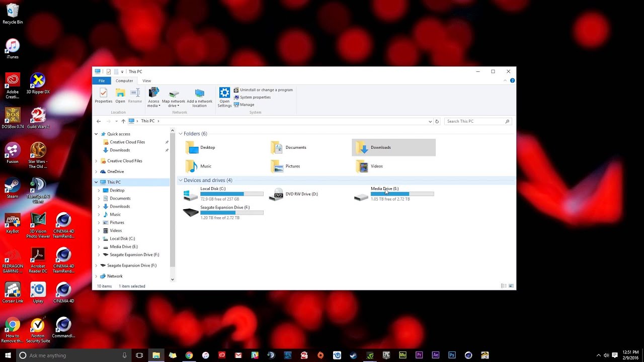Click the Seagate Expansion Drive (F:) usage bar
Image resolution: width=644 pixels, height=362 pixels.
(232, 213)
